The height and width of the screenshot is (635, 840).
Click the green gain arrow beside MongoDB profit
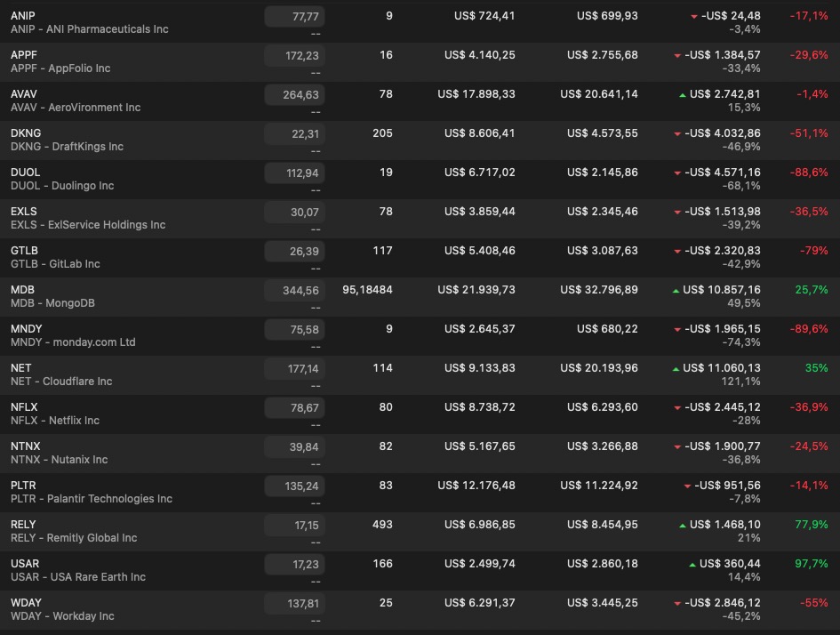[676, 291]
